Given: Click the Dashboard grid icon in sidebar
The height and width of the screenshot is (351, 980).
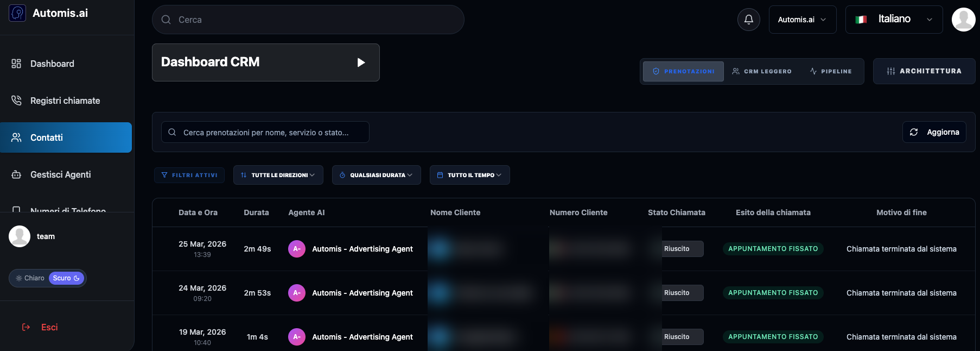Looking at the screenshot, I should point(16,64).
